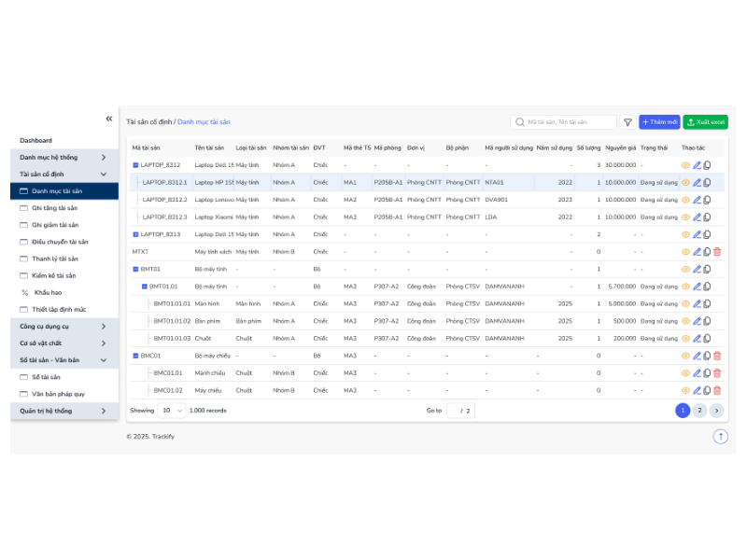View details of LAPTOP_8312.2 row
This screenshot has height=560, width=747.
tap(685, 200)
